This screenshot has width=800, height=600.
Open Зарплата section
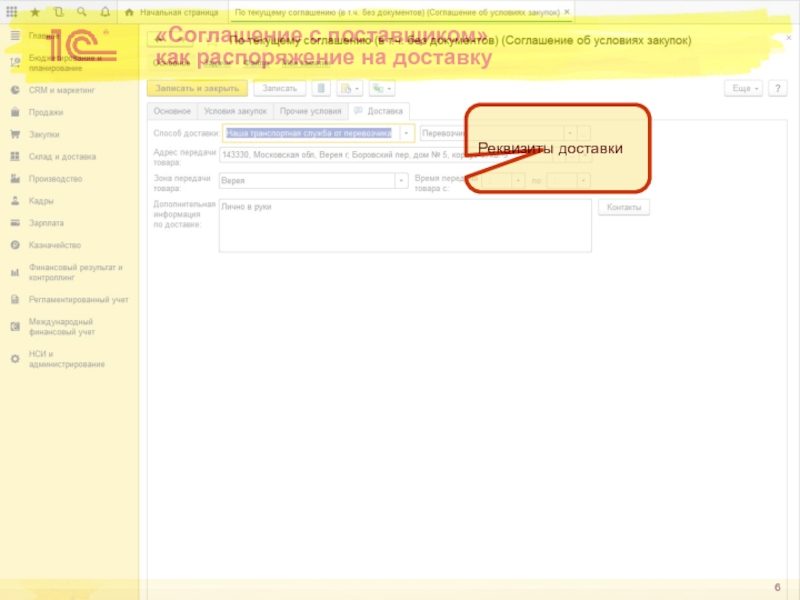(46, 223)
